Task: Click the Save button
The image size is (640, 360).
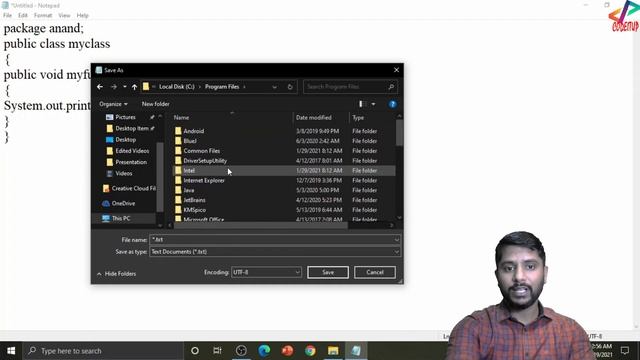Action: click(x=328, y=272)
